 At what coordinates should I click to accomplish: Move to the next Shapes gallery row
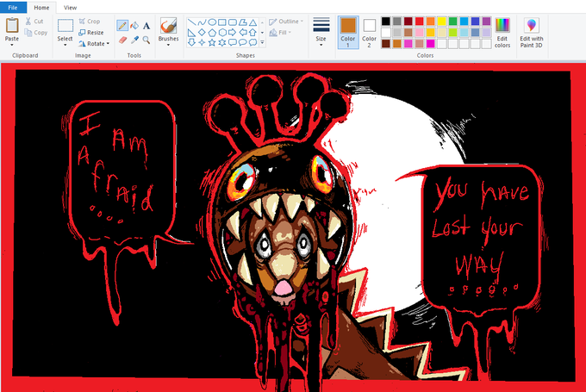[x=262, y=33]
